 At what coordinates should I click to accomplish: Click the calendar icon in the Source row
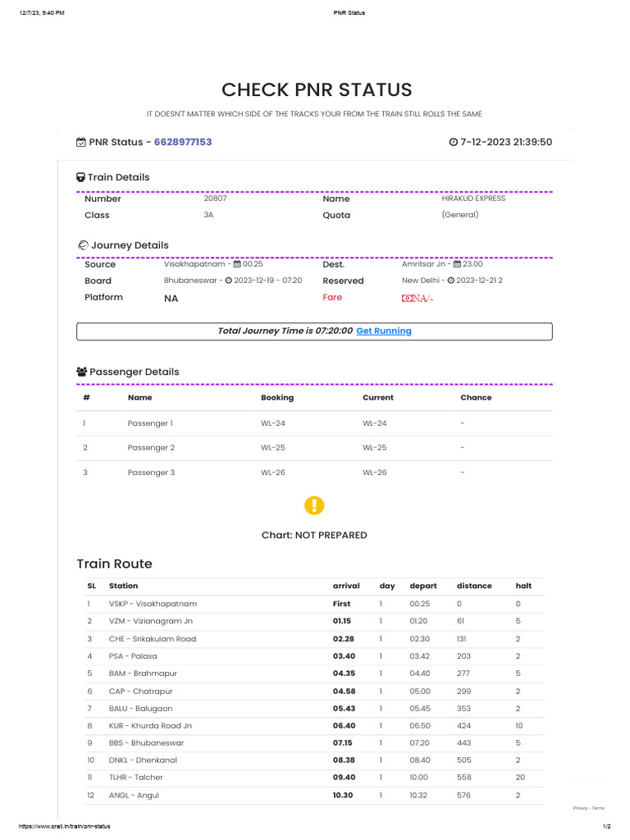[237, 264]
